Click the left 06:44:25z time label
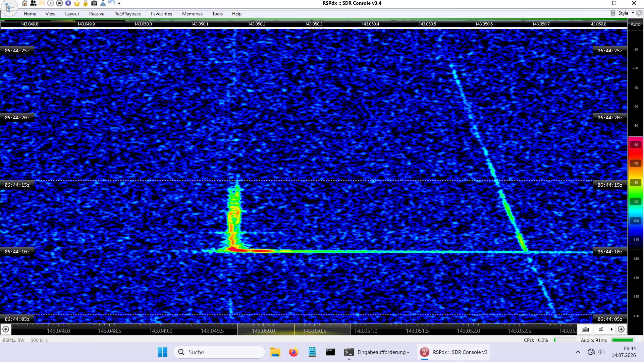Viewport: 644px width, 362px height. (x=17, y=51)
